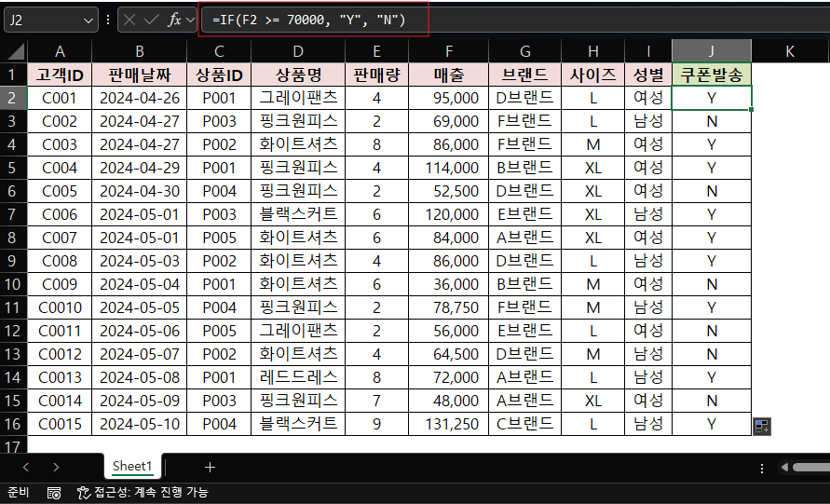The height and width of the screenshot is (504, 830).
Task: Click the 상품ID header cell
Action: pos(219,75)
